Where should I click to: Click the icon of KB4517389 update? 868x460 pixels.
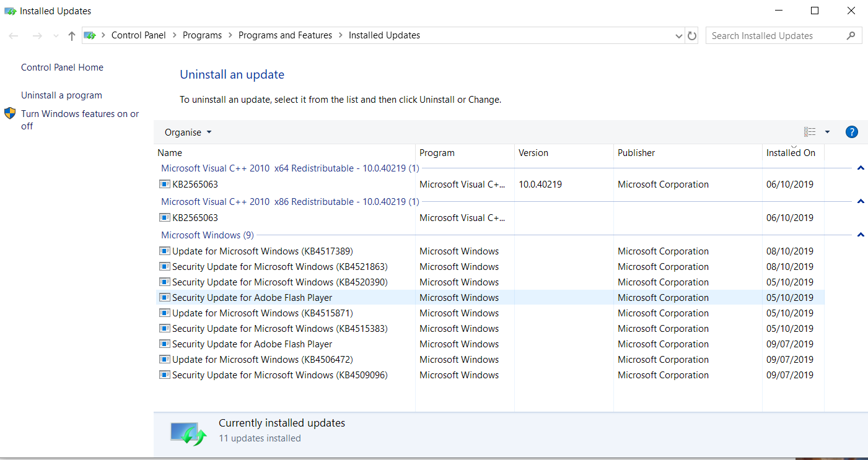click(165, 251)
